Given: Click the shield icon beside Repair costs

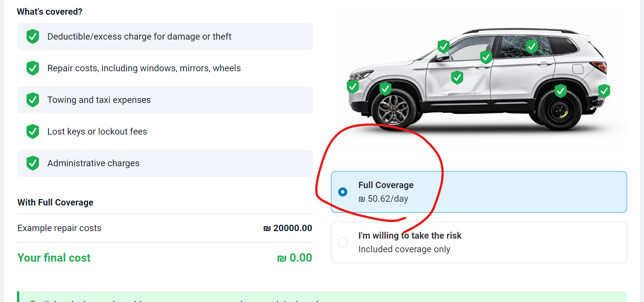Looking at the screenshot, I should click(33, 68).
